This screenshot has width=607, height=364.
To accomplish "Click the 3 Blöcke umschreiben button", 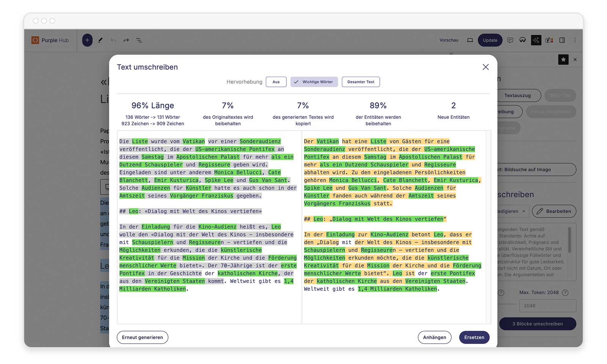I will (x=538, y=324).
